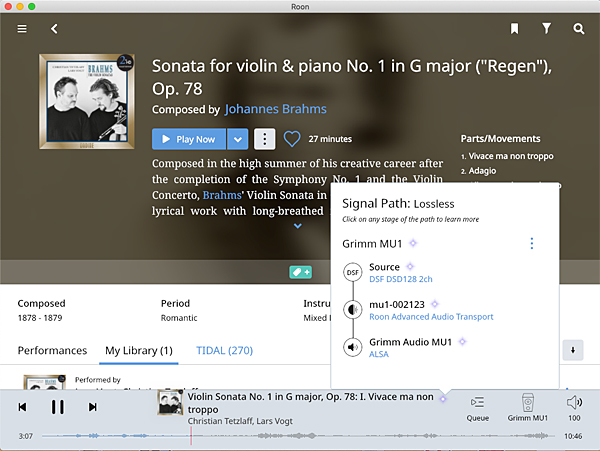Click the ALSA link
Viewport: 600px width, 451px height.
tap(379, 354)
